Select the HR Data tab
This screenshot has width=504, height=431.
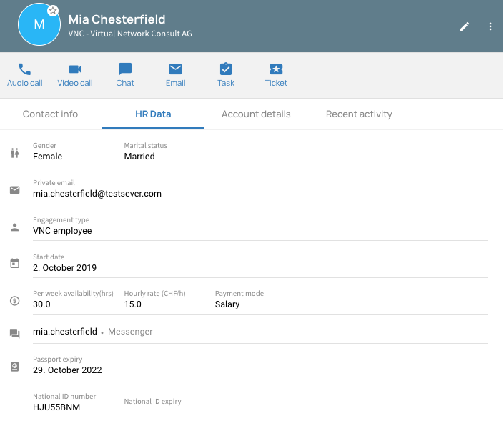(153, 114)
